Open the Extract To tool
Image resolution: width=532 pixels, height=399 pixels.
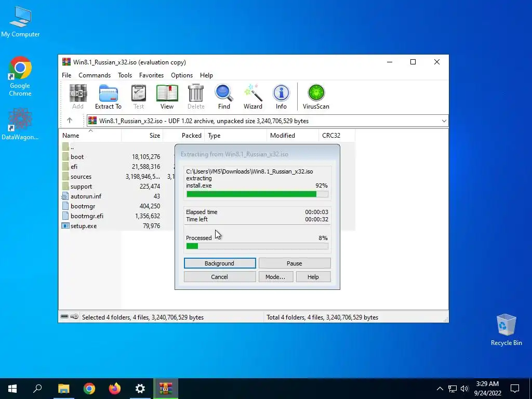pyautogui.click(x=108, y=97)
